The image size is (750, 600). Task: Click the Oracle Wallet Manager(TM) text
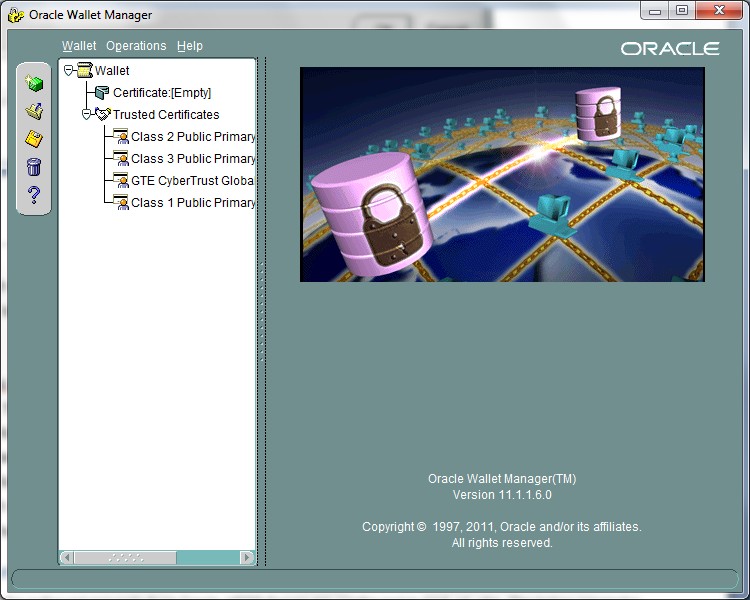pos(502,478)
